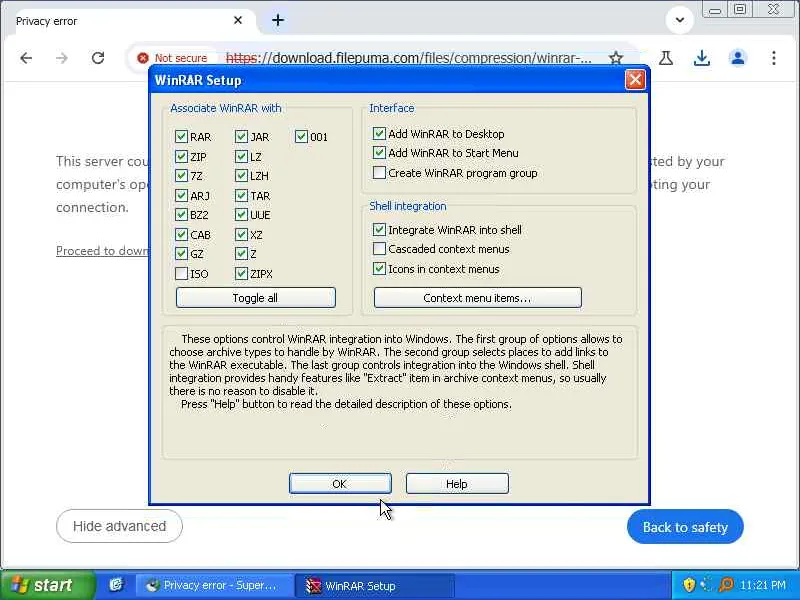Uncheck Integrate WinRAR into shell

click(x=379, y=230)
